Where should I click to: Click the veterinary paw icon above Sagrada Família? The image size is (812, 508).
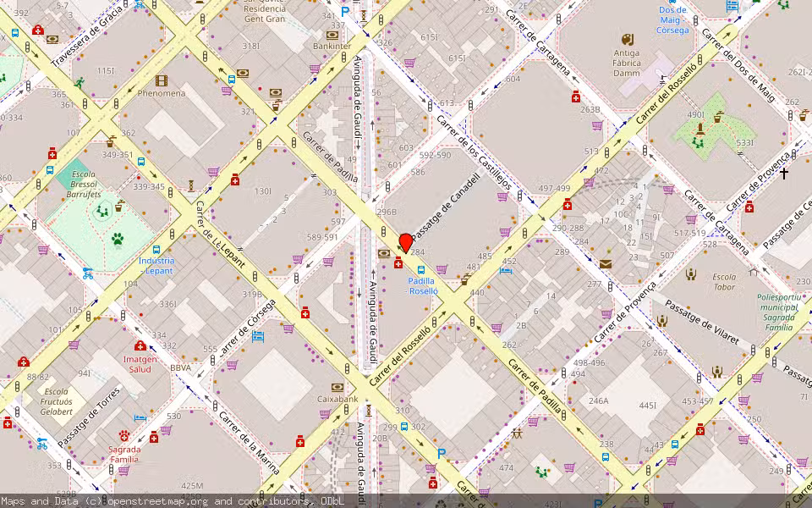[123, 435]
